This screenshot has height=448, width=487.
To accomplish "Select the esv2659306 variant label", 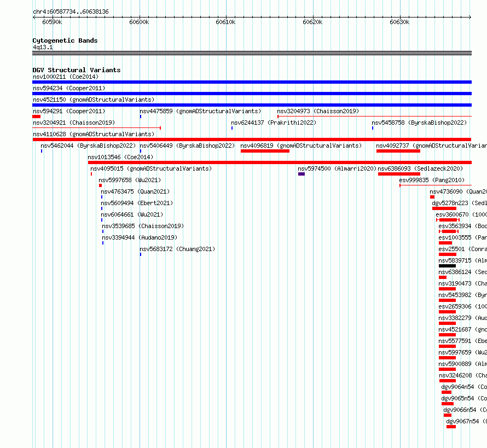I will [x=462, y=306].
